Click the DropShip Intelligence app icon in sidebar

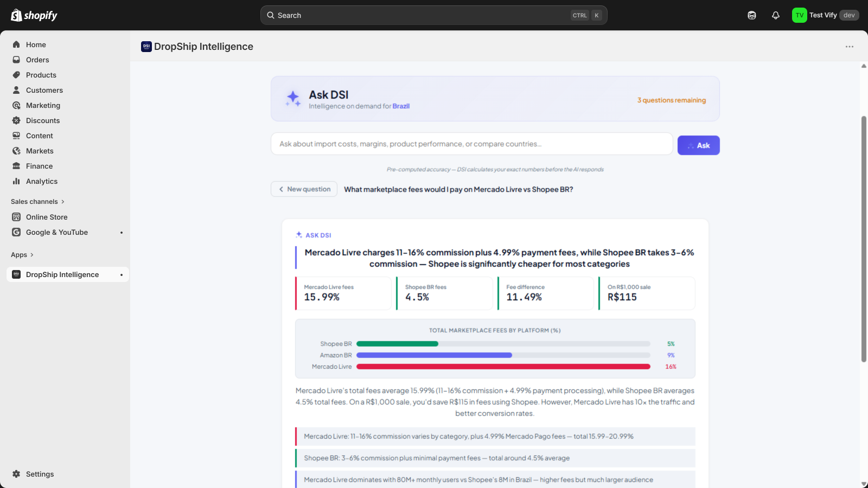[x=16, y=274]
